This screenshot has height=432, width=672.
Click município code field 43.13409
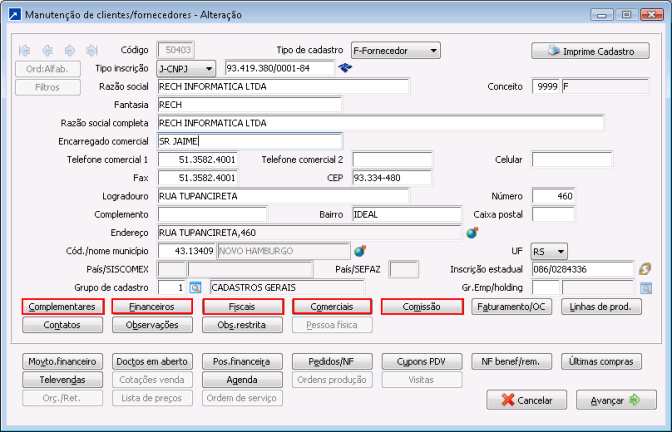186,251
